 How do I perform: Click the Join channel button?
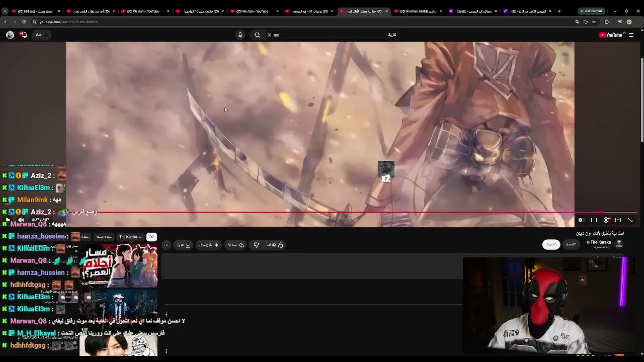click(571, 244)
